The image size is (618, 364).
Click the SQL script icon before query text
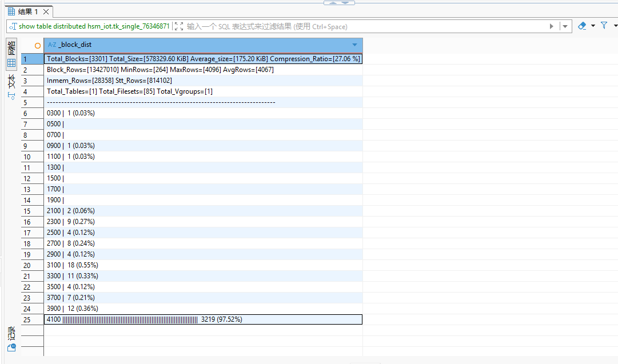coord(13,26)
